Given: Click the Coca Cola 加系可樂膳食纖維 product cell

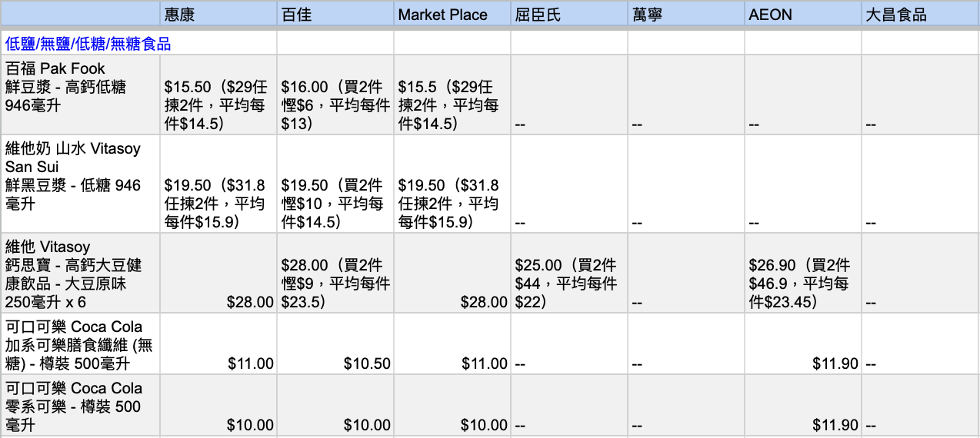Looking at the screenshot, I should [80, 344].
